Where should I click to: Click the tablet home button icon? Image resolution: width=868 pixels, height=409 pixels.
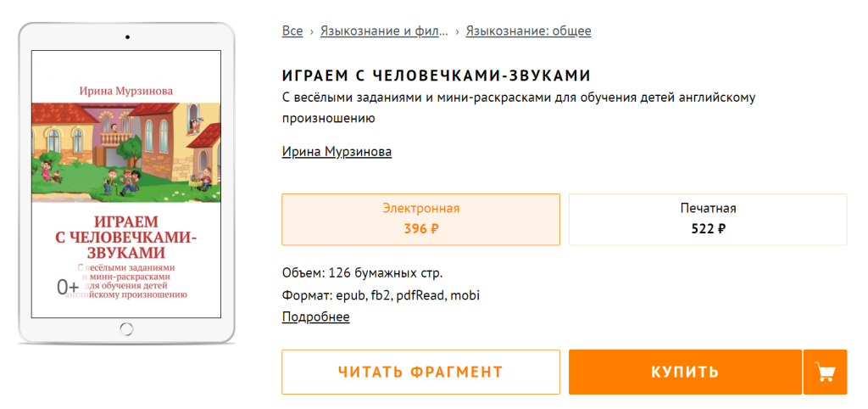(126, 328)
